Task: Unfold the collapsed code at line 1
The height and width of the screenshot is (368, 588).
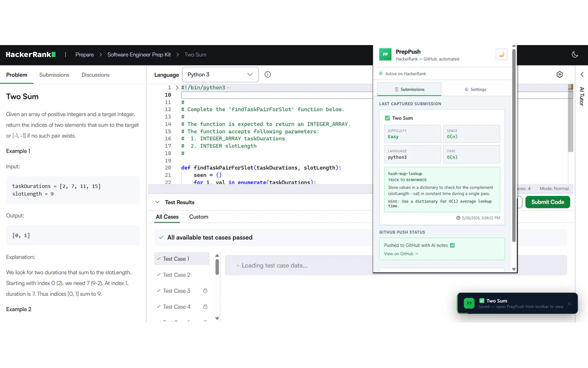Action: click(x=177, y=87)
